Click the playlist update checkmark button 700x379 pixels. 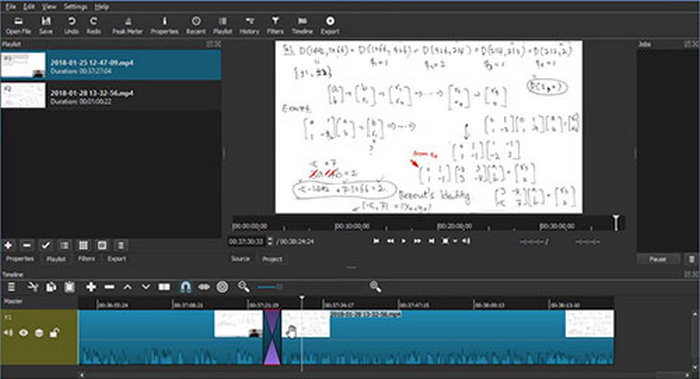tap(46, 245)
